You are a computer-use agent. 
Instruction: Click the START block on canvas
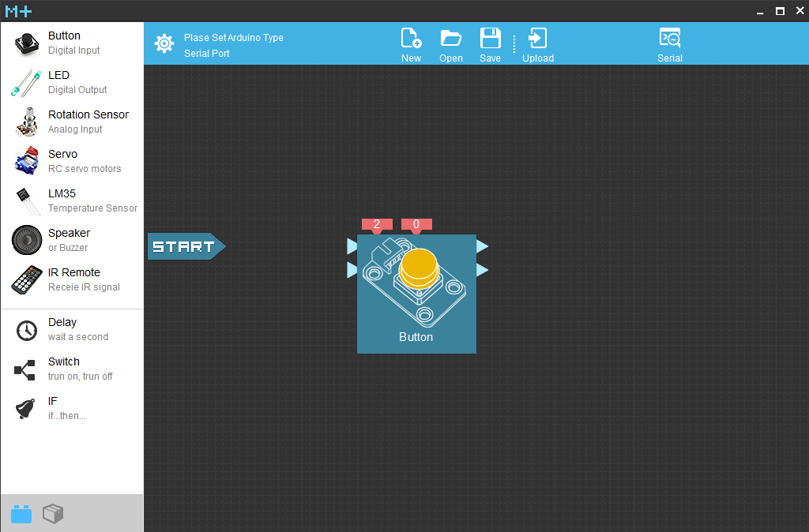(x=186, y=246)
